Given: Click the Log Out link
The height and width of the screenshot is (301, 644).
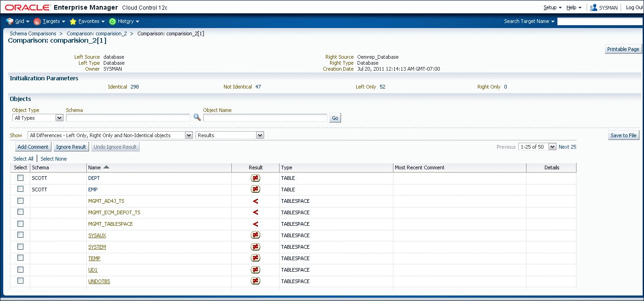Looking at the screenshot, I should pos(635,7).
